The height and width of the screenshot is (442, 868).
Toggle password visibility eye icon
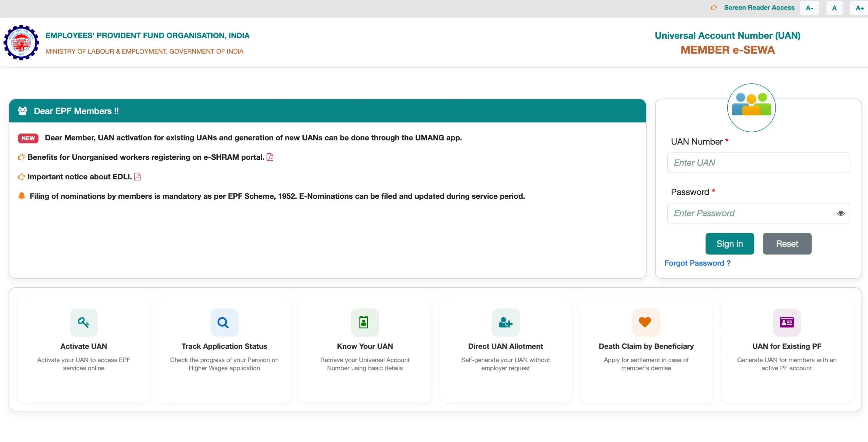[x=841, y=213]
